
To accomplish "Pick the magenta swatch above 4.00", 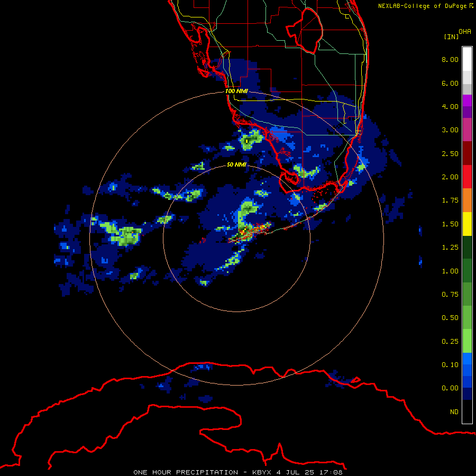I will (x=467, y=100).
